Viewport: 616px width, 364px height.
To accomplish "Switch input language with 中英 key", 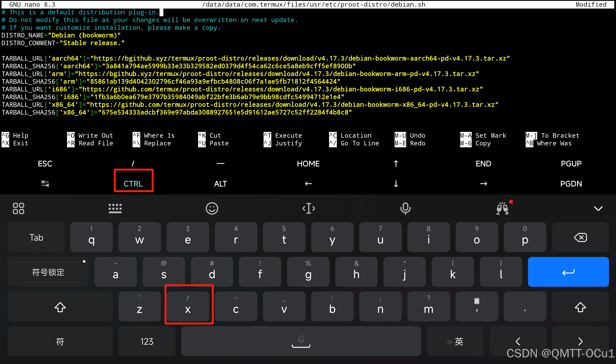I will [x=455, y=342].
